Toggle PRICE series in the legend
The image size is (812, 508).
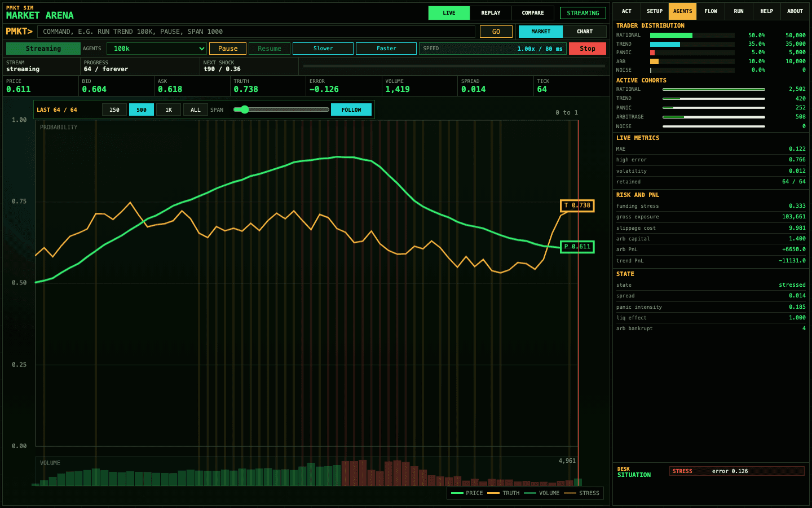467,493
